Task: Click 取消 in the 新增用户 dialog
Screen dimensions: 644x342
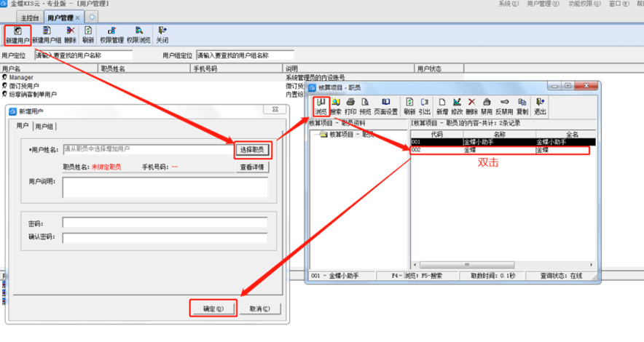Action: [260, 309]
